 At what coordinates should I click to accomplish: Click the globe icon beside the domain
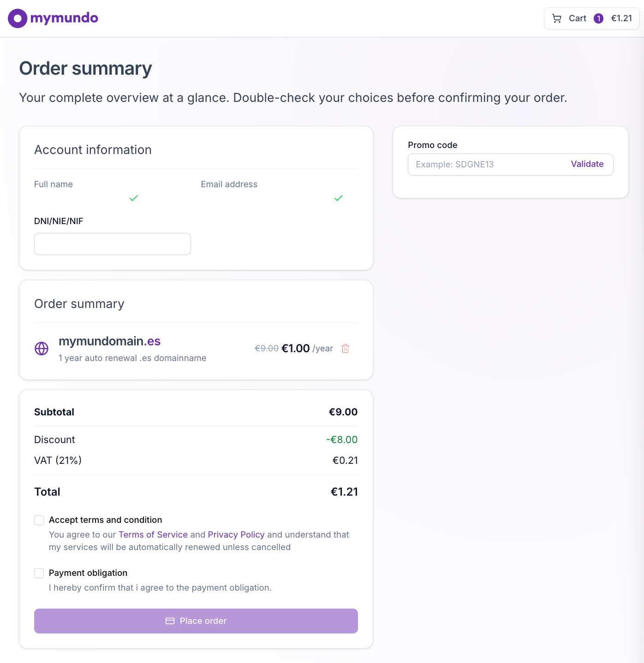(x=42, y=349)
